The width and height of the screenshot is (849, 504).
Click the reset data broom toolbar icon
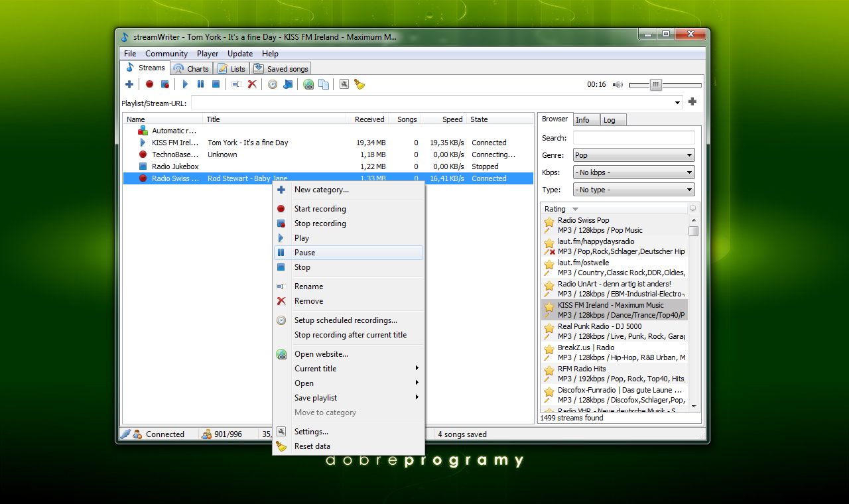coord(359,84)
